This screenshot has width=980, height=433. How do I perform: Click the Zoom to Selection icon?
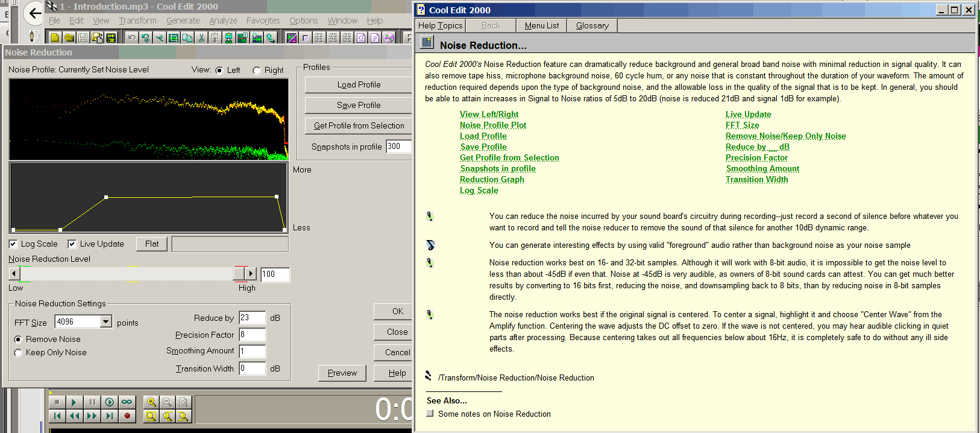(x=151, y=416)
